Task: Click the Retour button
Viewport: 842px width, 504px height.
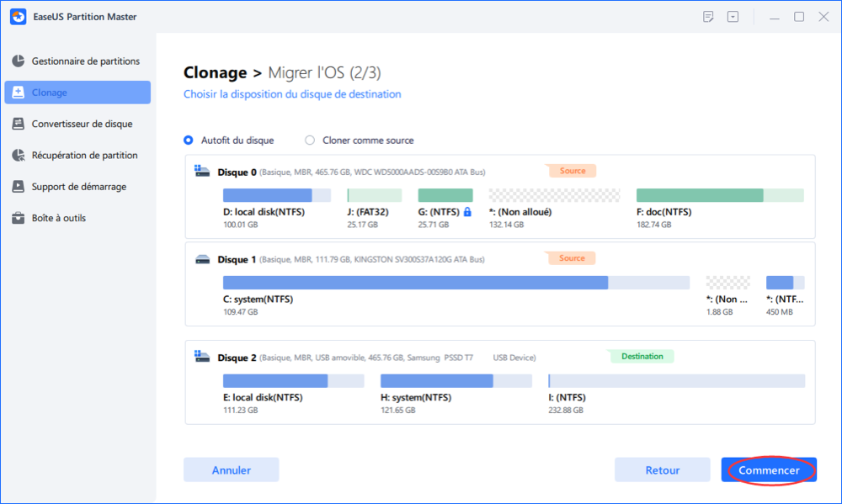Action: pos(662,470)
